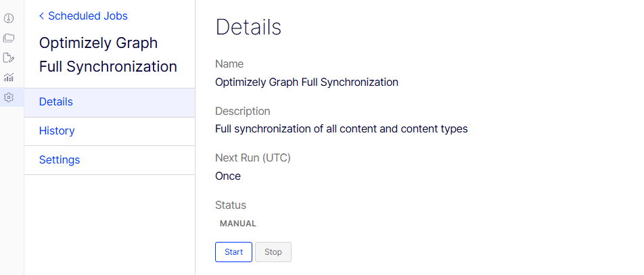This screenshot has width=644, height=275.
Task: Select the reports bar chart icon
Action: [9, 78]
